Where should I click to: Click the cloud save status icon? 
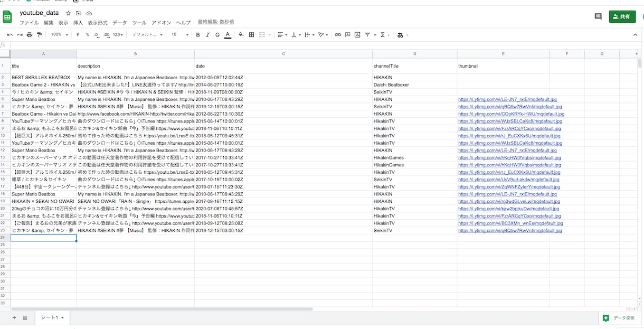coord(89,13)
